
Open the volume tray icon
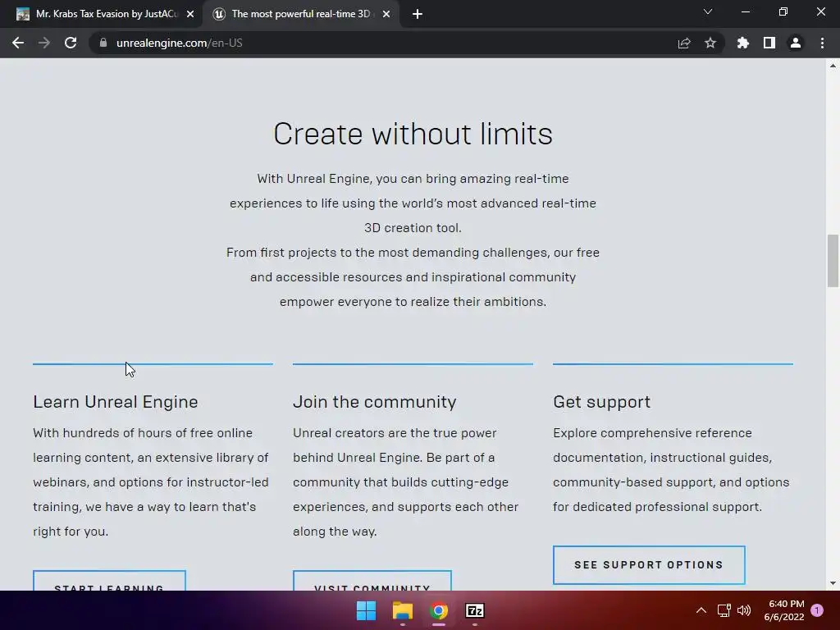[x=744, y=610]
